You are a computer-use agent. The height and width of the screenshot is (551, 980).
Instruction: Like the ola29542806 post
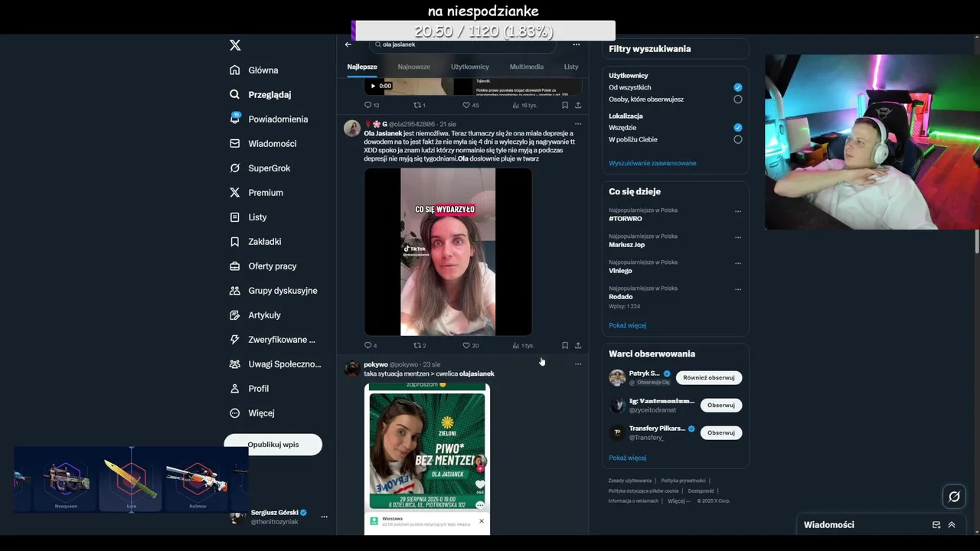[471, 345]
